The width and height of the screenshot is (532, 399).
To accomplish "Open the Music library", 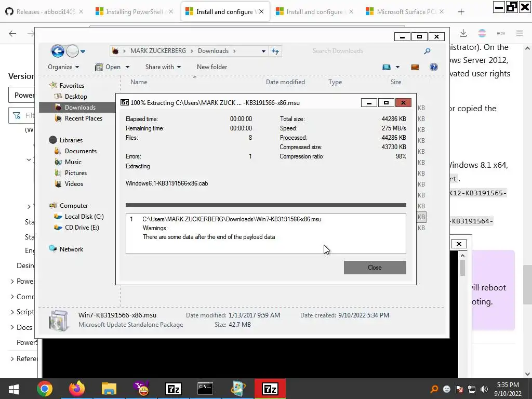I will (x=73, y=162).
